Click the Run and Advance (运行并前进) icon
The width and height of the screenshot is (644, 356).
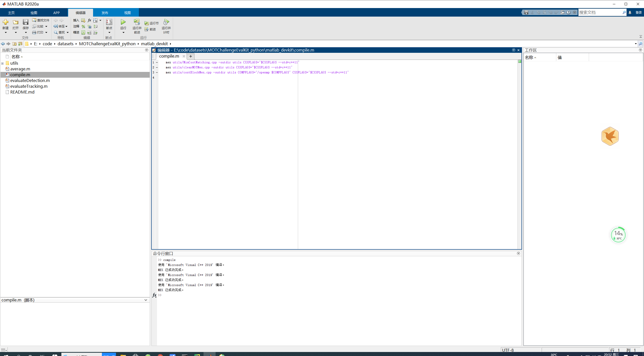coord(137,22)
